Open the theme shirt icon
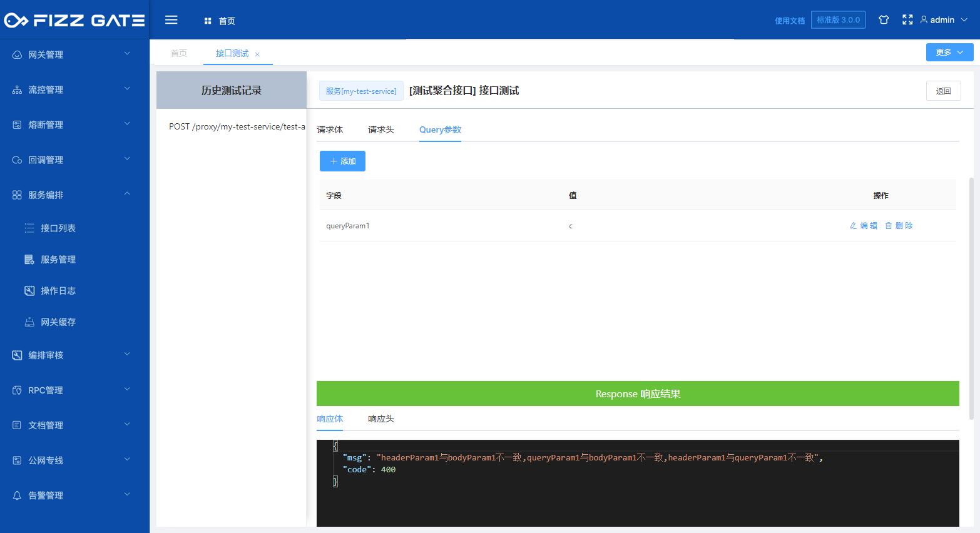This screenshot has height=533, width=980. 884,20
